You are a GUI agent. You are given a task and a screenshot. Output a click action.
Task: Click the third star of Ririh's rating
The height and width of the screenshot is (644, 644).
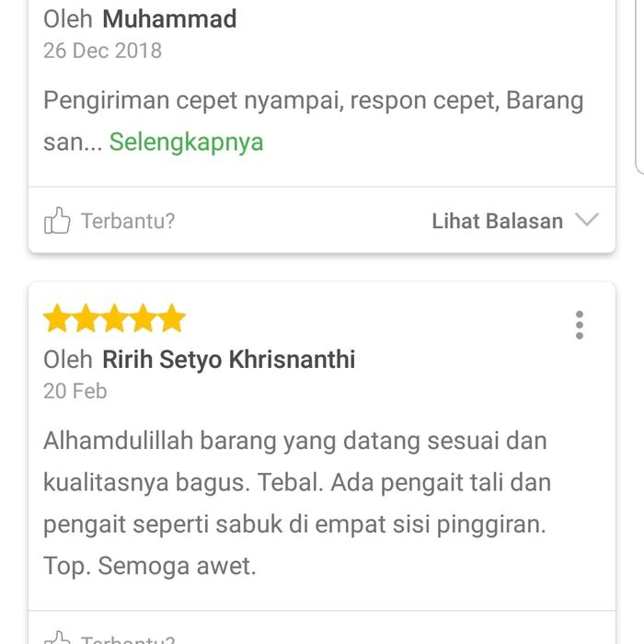click(114, 319)
